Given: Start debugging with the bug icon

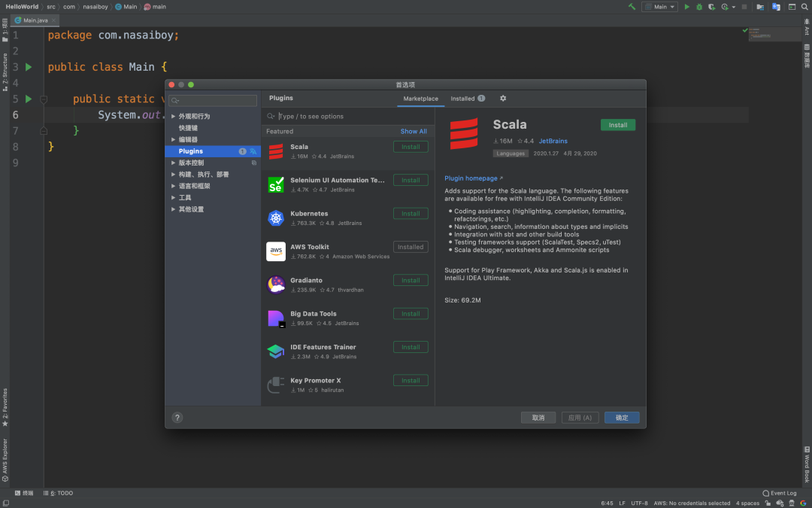Looking at the screenshot, I should (x=700, y=6).
